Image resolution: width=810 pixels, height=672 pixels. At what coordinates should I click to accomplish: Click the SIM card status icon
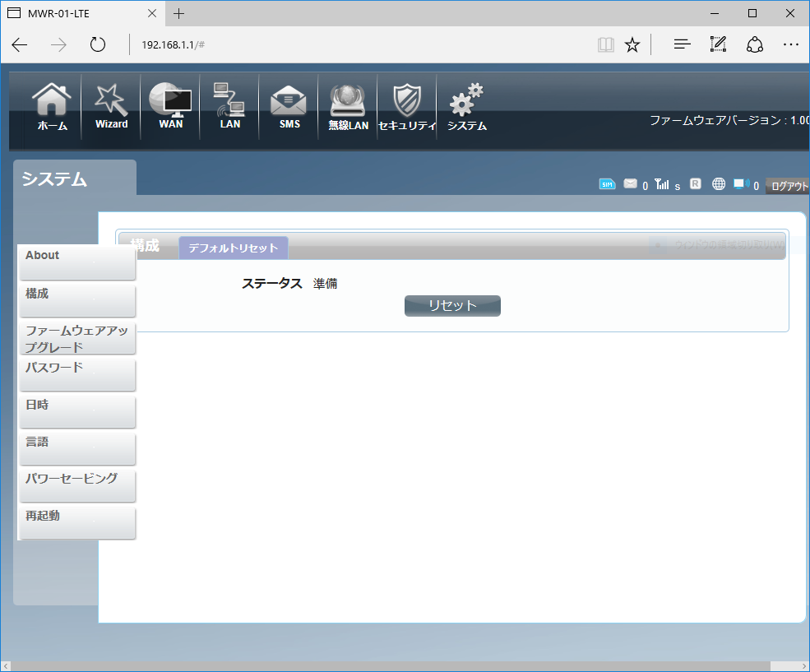pos(607,184)
